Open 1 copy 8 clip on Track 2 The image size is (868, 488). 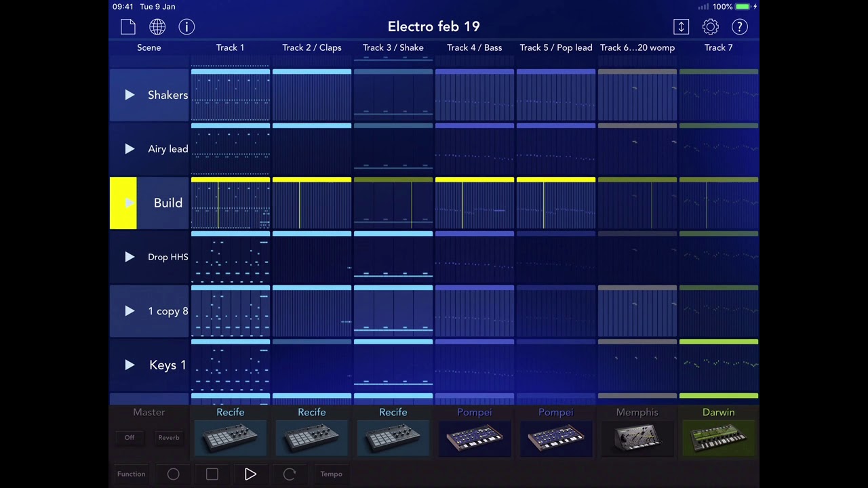tap(312, 311)
